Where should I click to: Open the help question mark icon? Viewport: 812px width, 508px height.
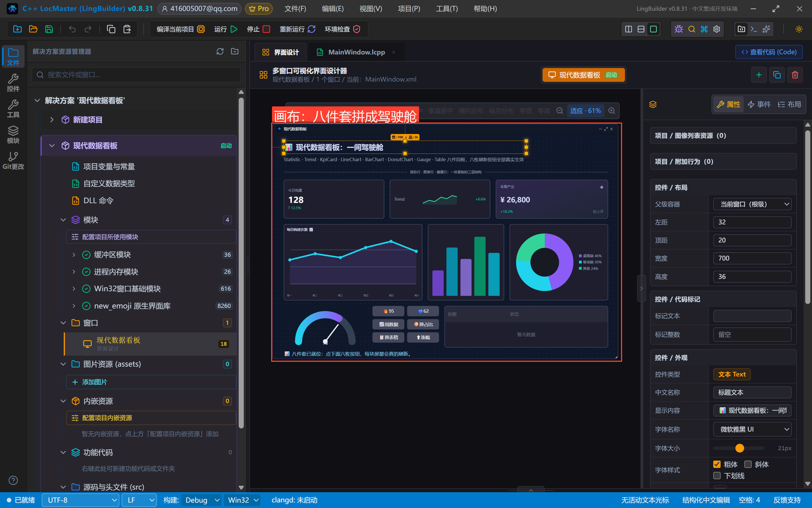[x=13, y=480]
